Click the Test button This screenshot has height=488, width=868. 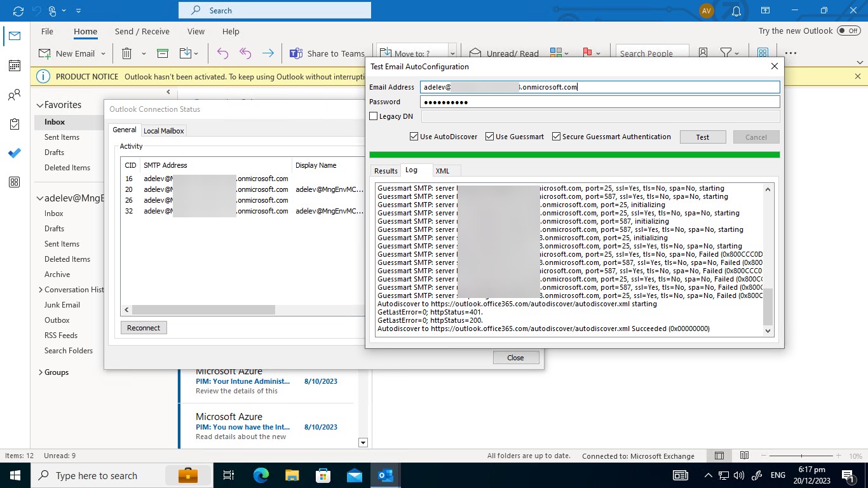(703, 137)
